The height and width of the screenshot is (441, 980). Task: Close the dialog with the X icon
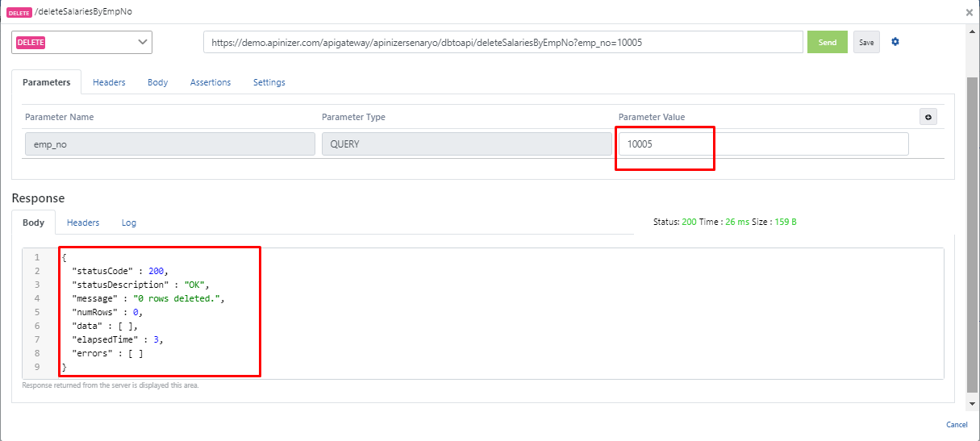tap(969, 12)
